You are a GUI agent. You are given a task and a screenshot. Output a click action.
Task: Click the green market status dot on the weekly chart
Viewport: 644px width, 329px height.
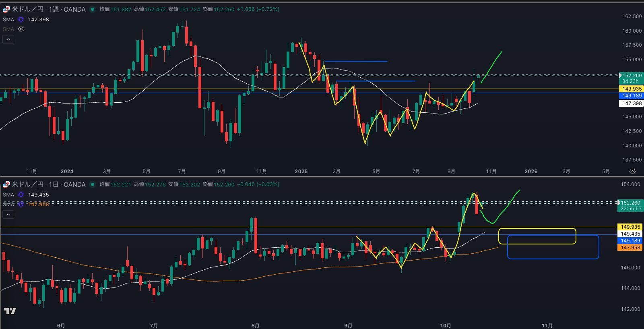93,9
